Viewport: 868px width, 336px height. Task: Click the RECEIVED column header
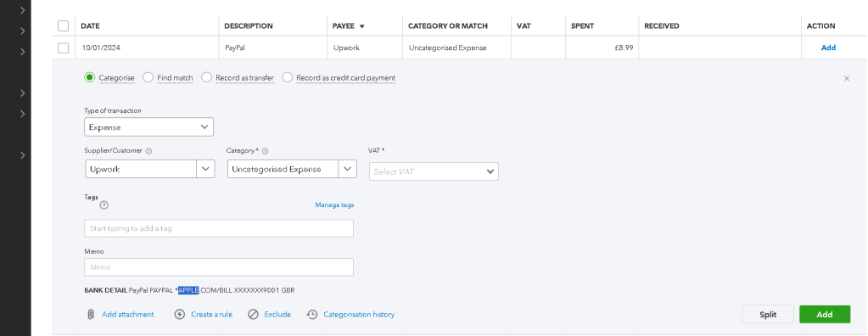pos(662,26)
